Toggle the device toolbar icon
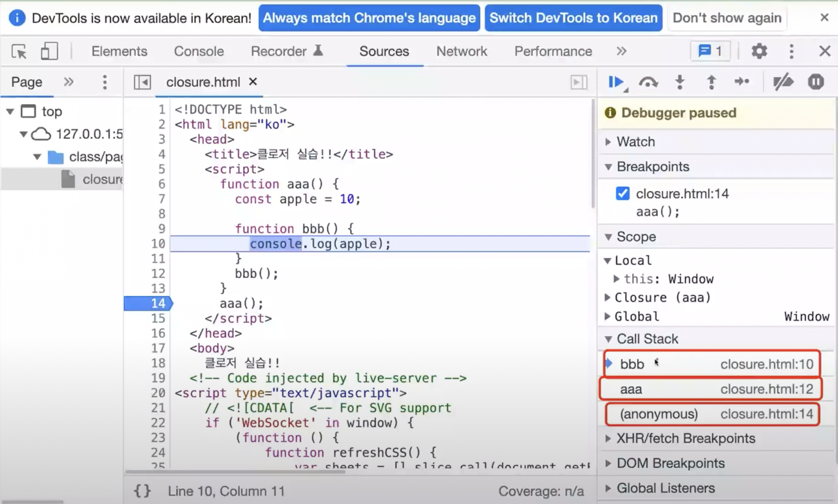Image resolution: width=838 pixels, height=504 pixels. click(49, 51)
